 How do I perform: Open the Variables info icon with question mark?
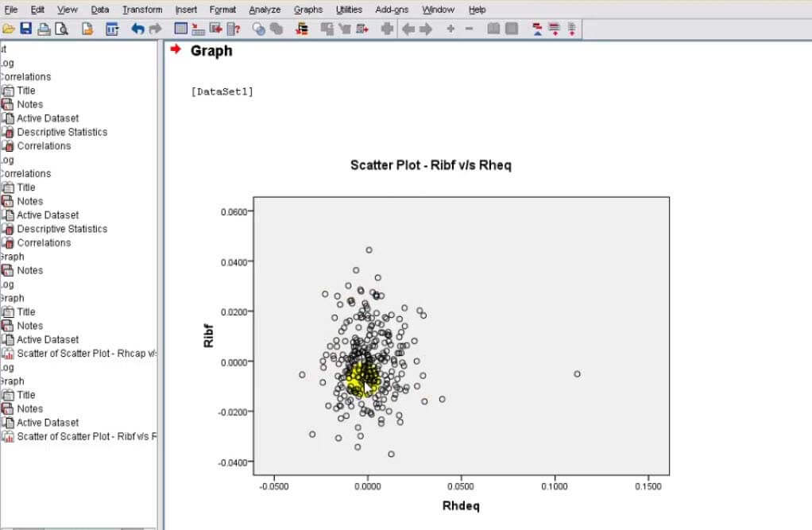click(x=234, y=29)
